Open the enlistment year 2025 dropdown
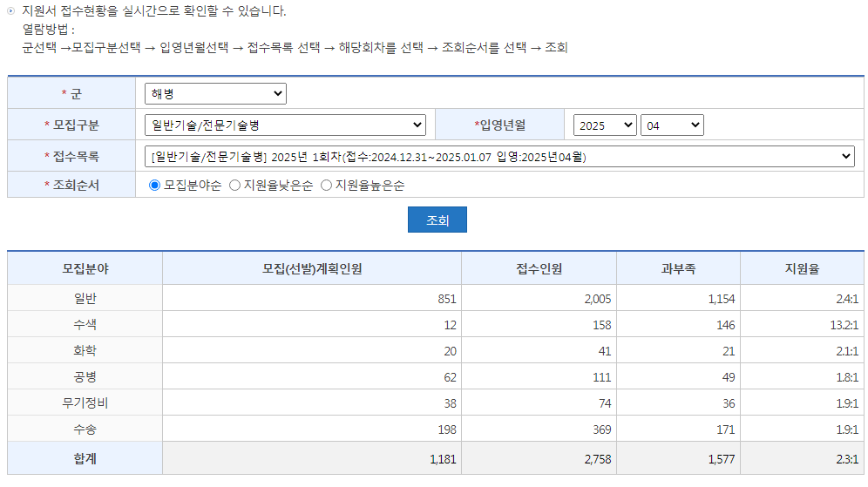Viewport: 868px width, 487px height. click(604, 125)
